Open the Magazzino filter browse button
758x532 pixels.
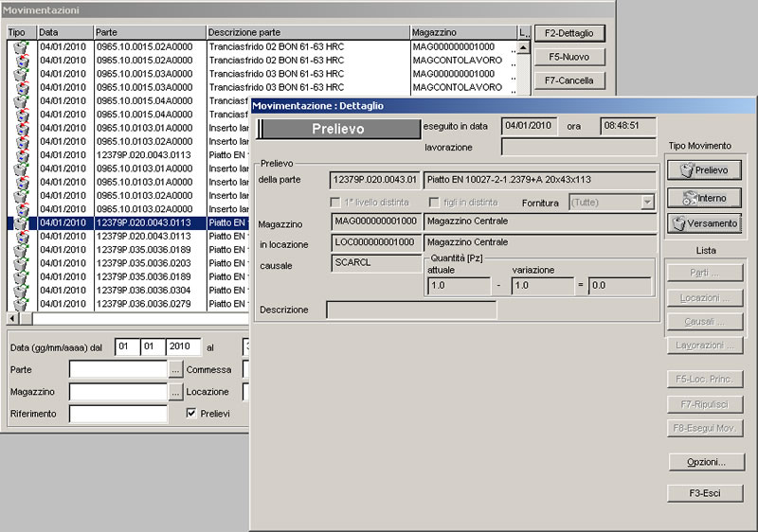pos(175,391)
